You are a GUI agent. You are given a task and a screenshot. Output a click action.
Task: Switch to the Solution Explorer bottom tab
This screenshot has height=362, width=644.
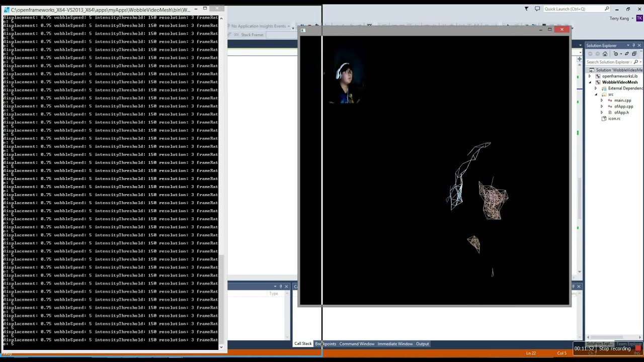[x=599, y=344]
